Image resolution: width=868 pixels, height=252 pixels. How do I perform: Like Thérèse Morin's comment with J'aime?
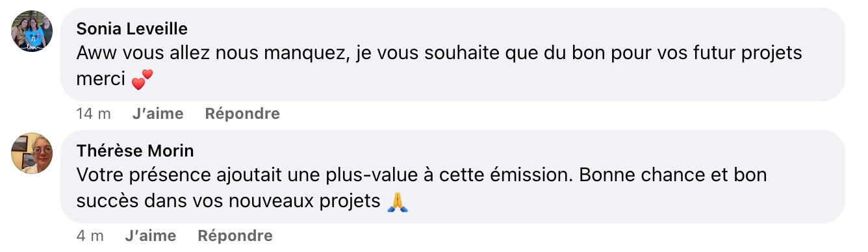(x=150, y=236)
